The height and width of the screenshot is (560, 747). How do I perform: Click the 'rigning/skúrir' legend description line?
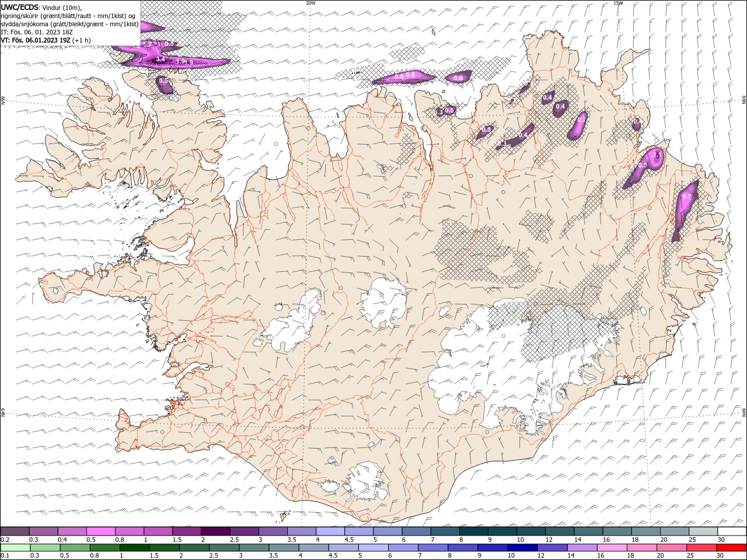[x=69, y=16]
